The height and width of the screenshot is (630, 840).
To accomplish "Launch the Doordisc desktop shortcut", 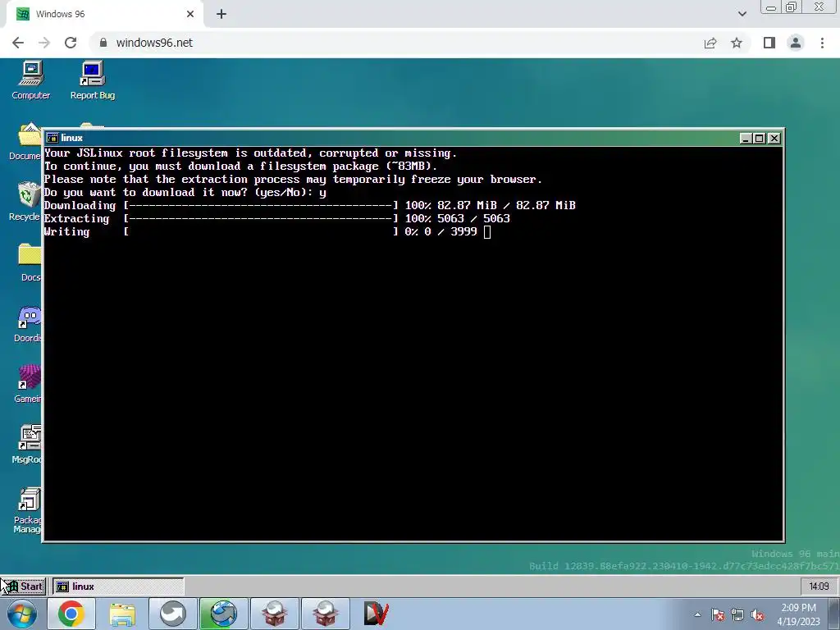I will pyautogui.click(x=28, y=323).
